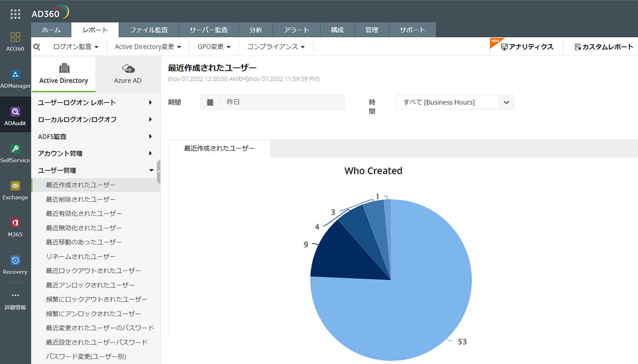The image size is (638, 364).
Task: Open the ADManager module in the sidebar
Action: (15, 77)
